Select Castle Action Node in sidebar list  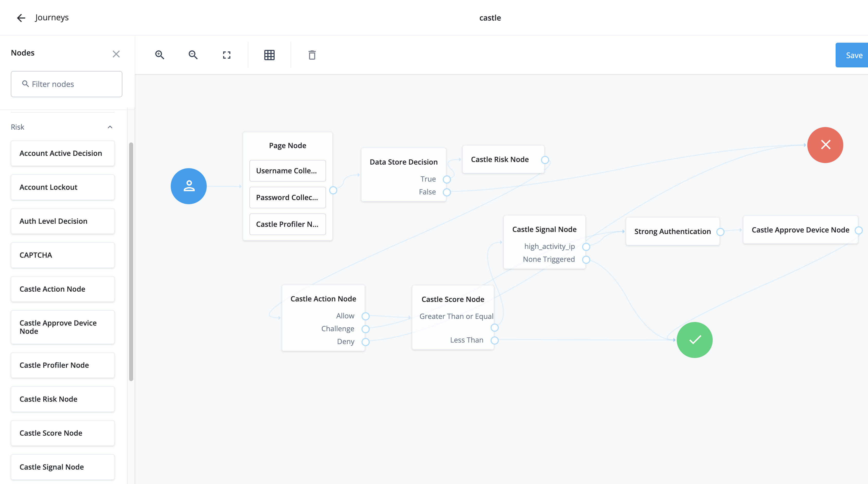point(63,289)
